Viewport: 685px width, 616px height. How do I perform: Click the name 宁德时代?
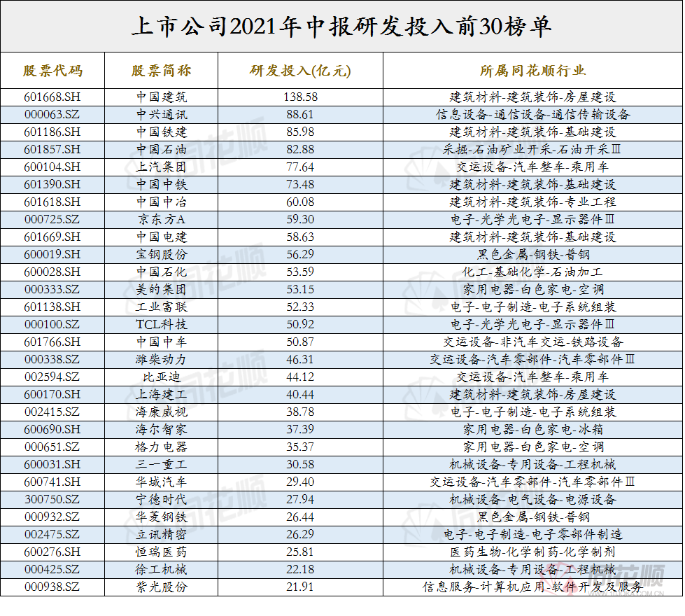(x=161, y=499)
